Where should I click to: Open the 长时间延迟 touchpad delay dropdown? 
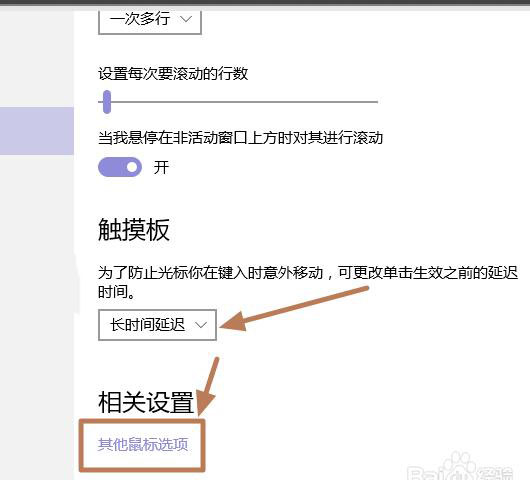pyautogui.click(x=157, y=325)
